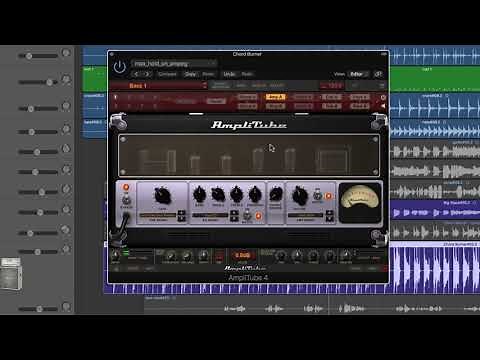The height and width of the screenshot is (360, 480).
Task: Click amp model up arrow
Action: [x=329, y=213]
